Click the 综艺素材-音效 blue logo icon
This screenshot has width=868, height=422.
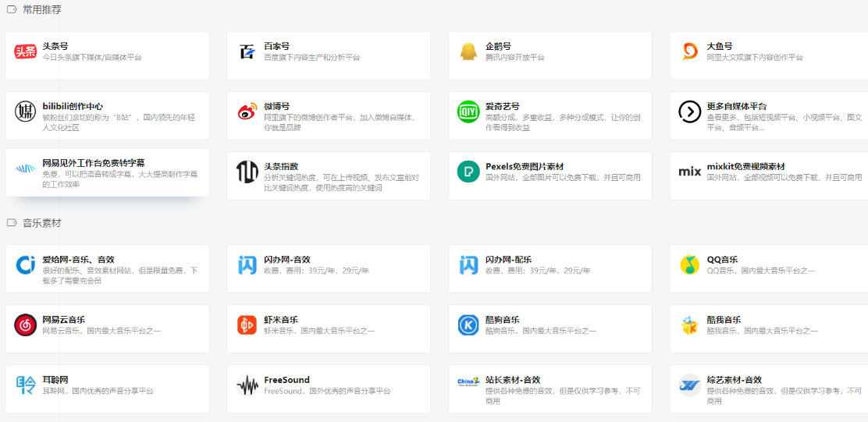click(x=690, y=385)
